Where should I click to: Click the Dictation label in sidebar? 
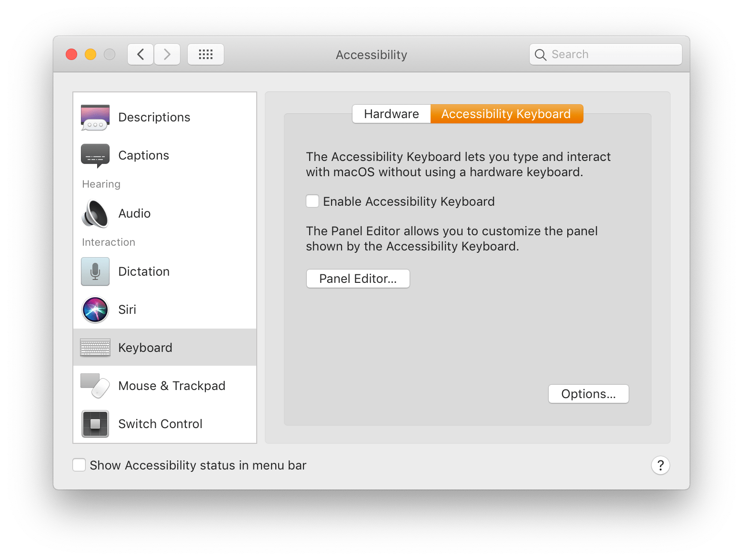(x=144, y=271)
